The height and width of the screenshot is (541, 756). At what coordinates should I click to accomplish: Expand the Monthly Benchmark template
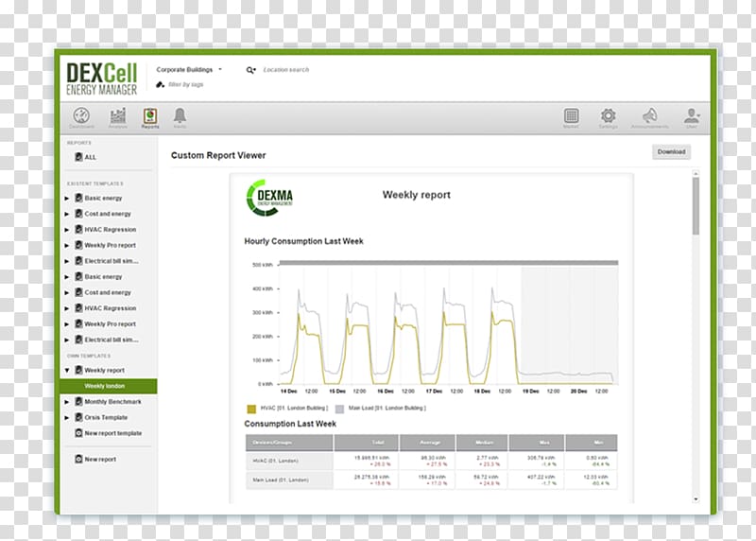[x=67, y=402]
